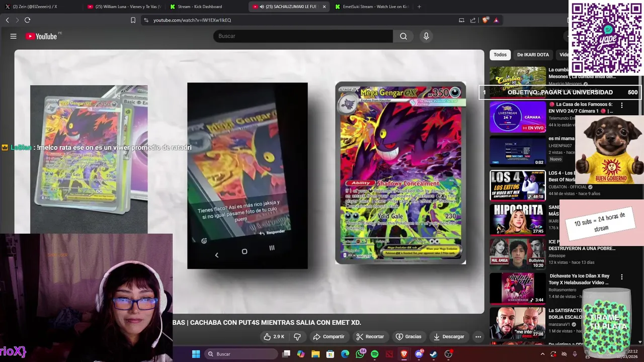Like the video with thumbs-up 2.9 K

click(x=275, y=336)
